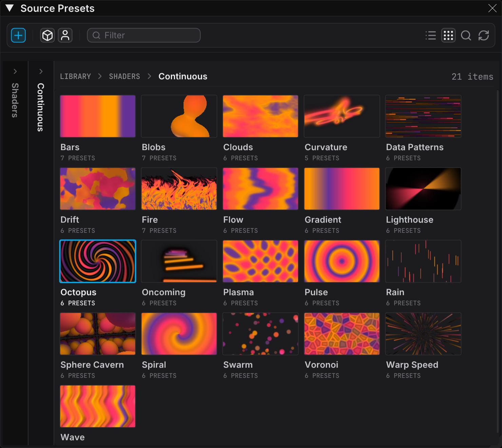
Task: Click the vertical scrollbar of the grid
Action: click(498, 261)
